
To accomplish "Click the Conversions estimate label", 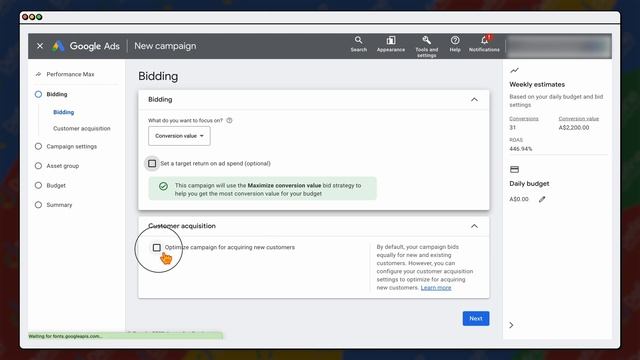I will click(524, 119).
